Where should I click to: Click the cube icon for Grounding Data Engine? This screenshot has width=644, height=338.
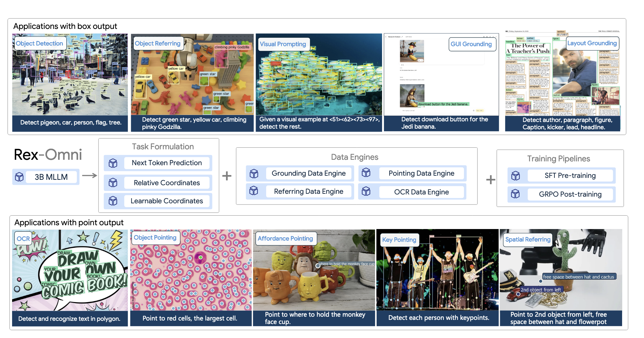[x=254, y=173]
